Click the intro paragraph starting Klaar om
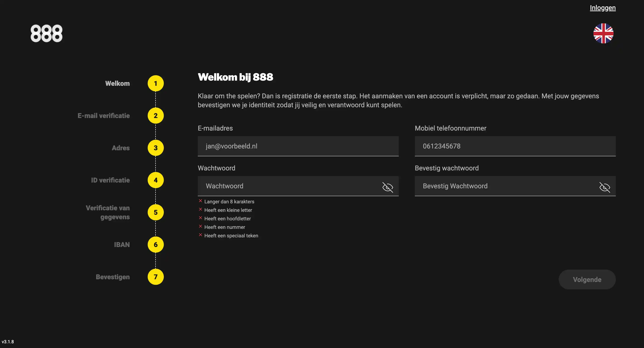 click(x=398, y=100)
